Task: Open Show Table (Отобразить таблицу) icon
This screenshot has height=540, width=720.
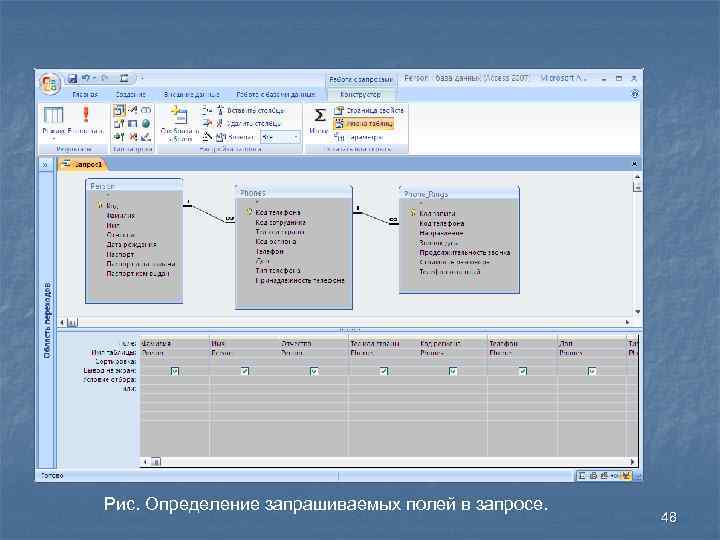Action: (x=179, y=122)
